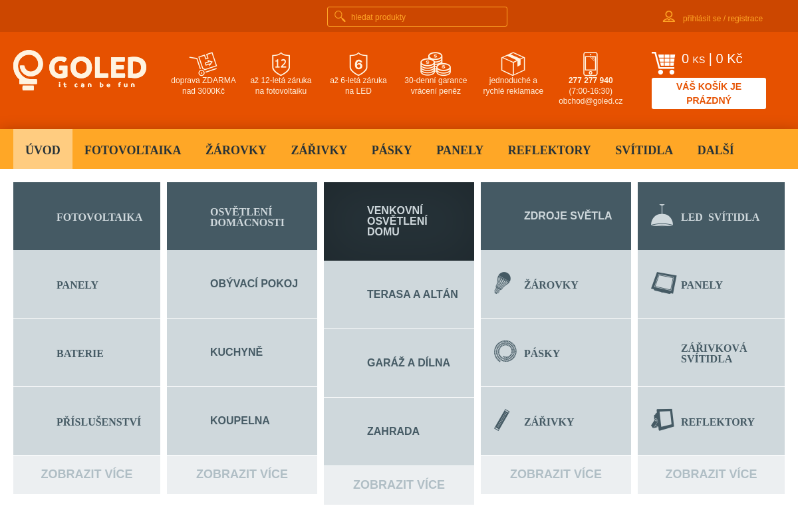Expand Zobrazit více under Fotovoltaika column
The width and height of the screenshot is (798, 532).
click(x=86, y=474)
